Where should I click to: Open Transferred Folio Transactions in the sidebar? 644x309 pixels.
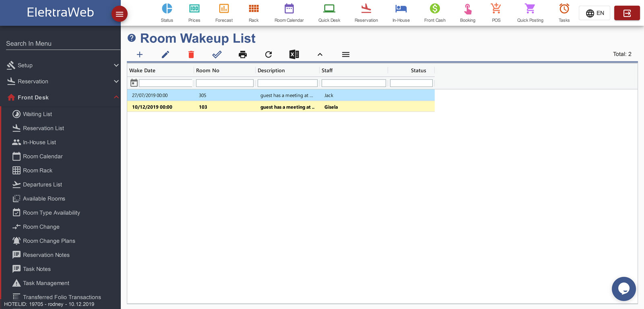[x=62, y=297]
